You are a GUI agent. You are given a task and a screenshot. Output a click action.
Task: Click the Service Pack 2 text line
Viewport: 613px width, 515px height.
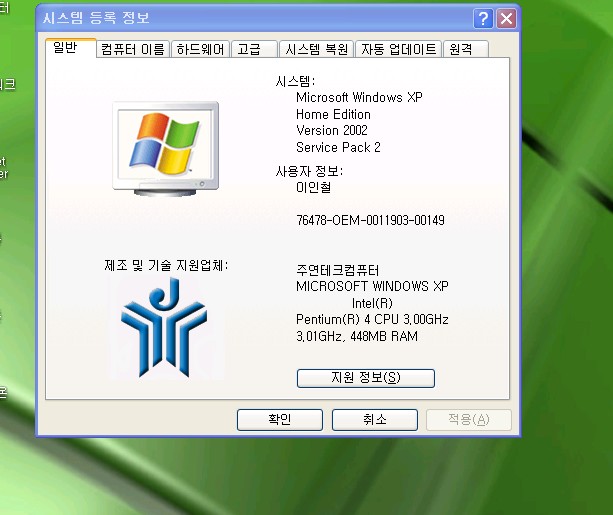[x=338, y=147]
